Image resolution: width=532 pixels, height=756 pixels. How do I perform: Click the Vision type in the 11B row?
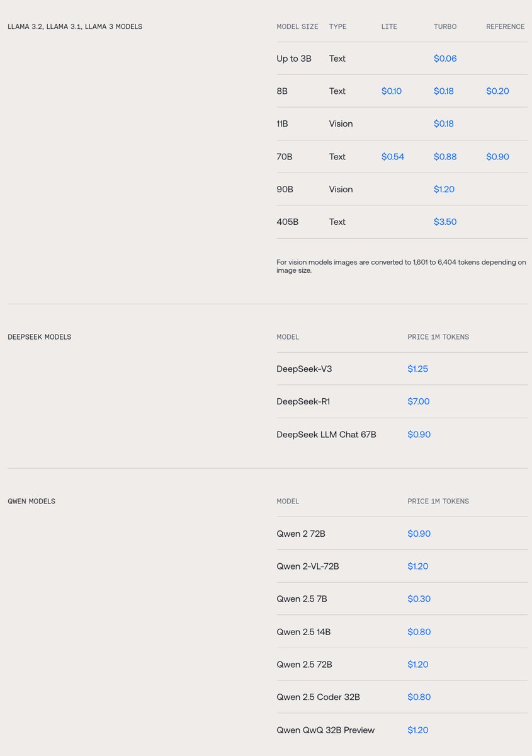341,124
